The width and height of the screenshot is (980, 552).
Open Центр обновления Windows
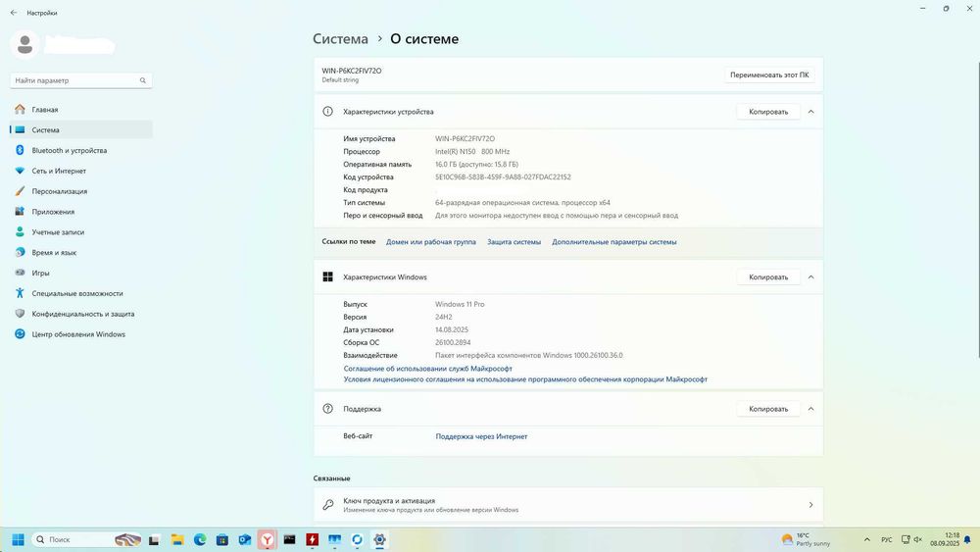(x=81, y=334)
